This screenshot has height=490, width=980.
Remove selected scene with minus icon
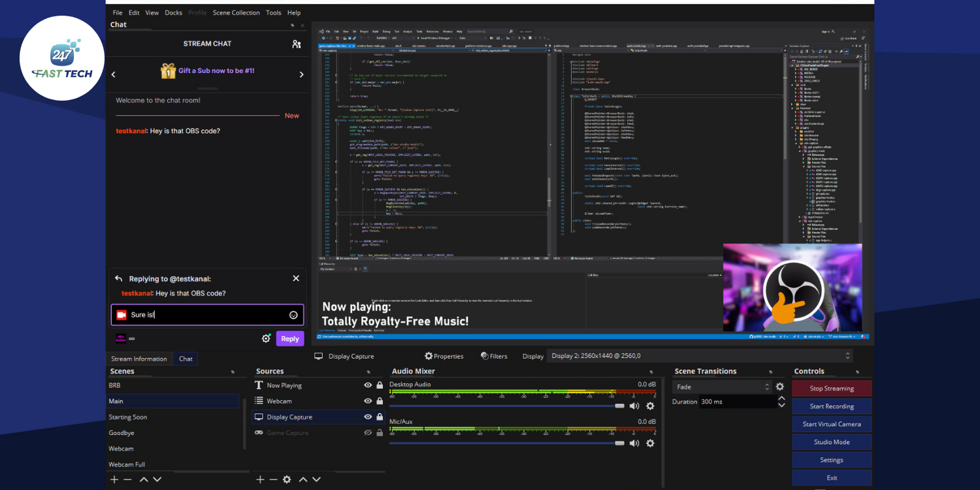pos(127,480)
